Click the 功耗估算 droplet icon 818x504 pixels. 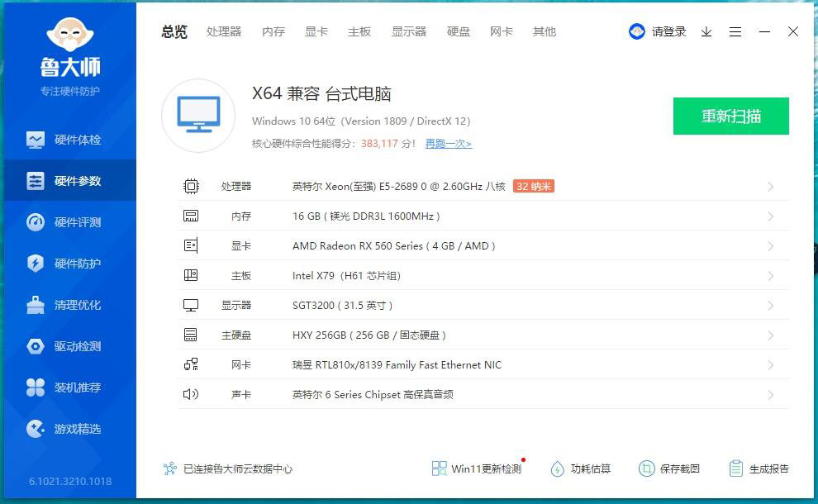point(557,468)
